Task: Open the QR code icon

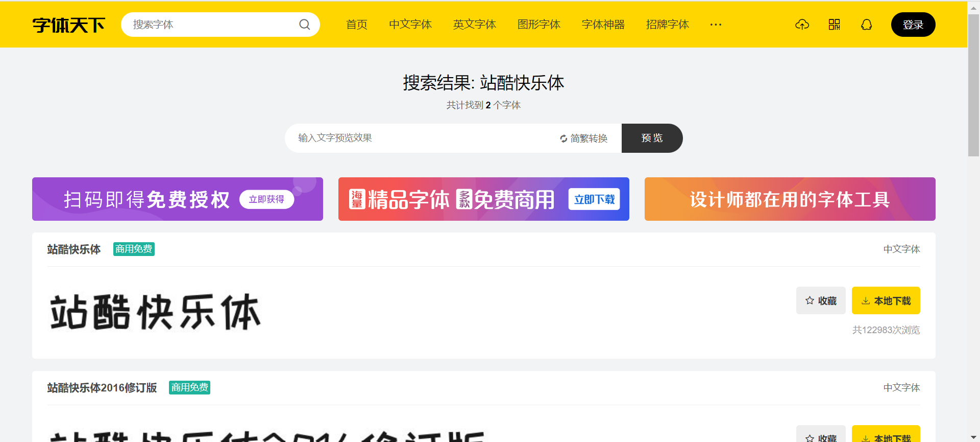Action: [834, 25]
